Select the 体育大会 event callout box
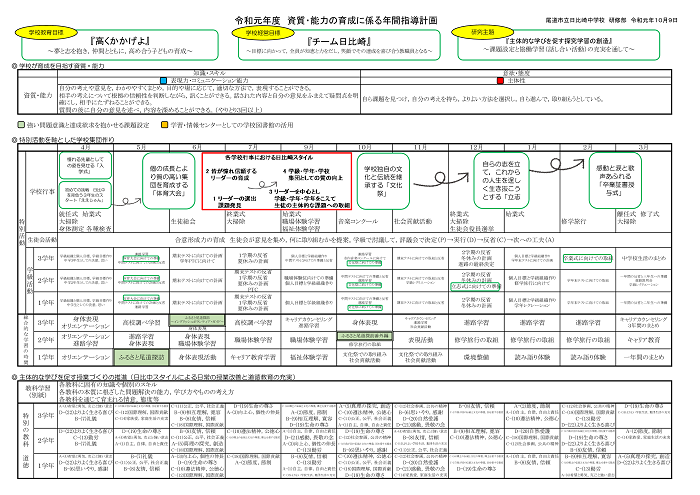This screenshot has width=700, height=495. pyautogui.click(x=172, y=179)
